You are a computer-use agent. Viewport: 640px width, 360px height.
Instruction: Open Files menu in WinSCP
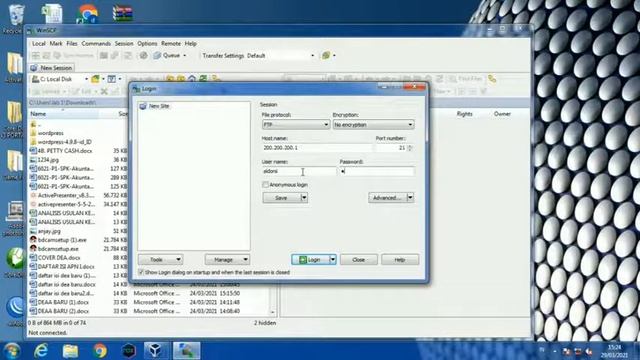[x=72, y=43]
